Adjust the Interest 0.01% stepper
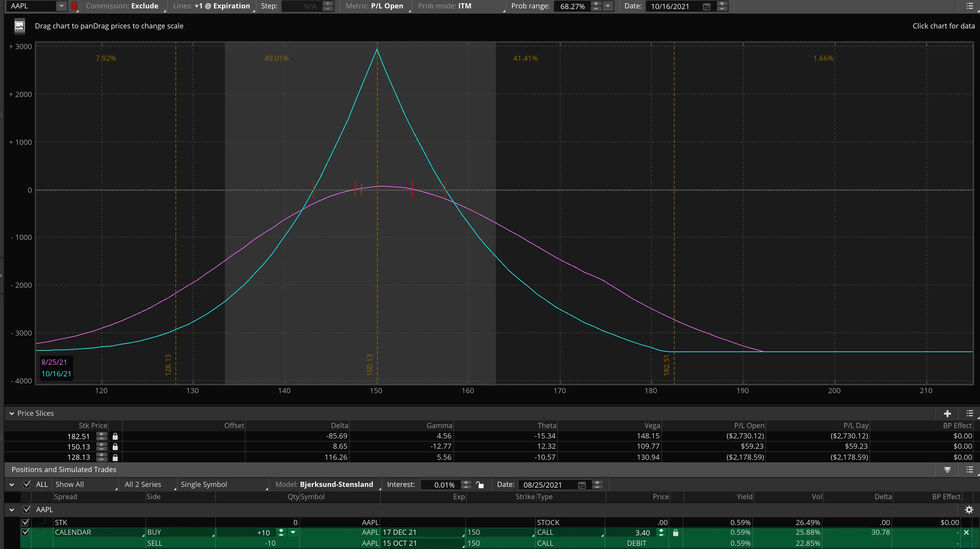 pos(466,485)
